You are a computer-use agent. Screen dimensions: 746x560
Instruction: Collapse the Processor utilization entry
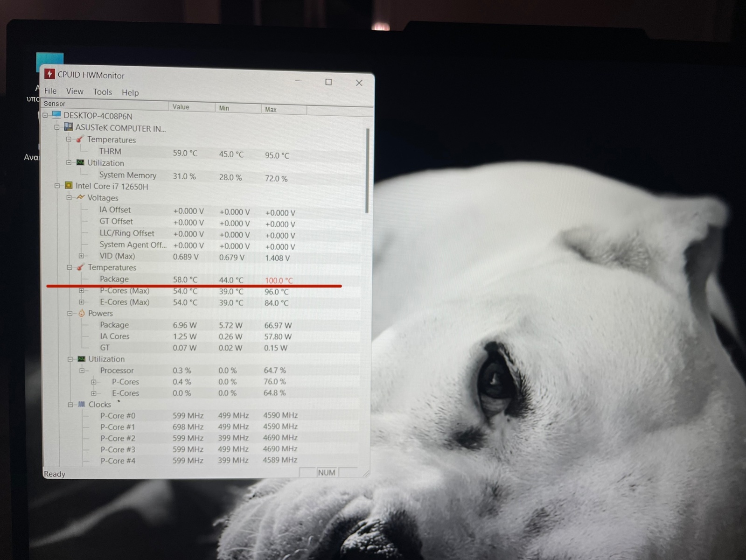point(82,371)
